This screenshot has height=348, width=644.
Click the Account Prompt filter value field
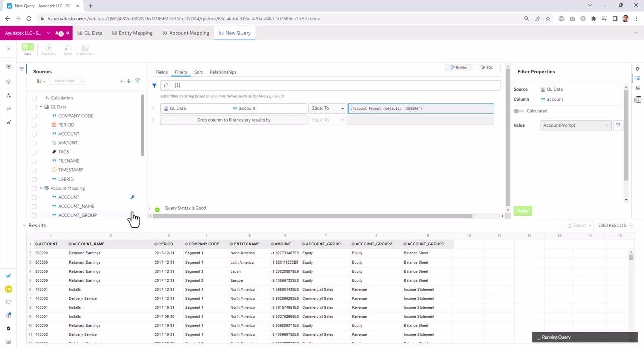tap(421, 108)
